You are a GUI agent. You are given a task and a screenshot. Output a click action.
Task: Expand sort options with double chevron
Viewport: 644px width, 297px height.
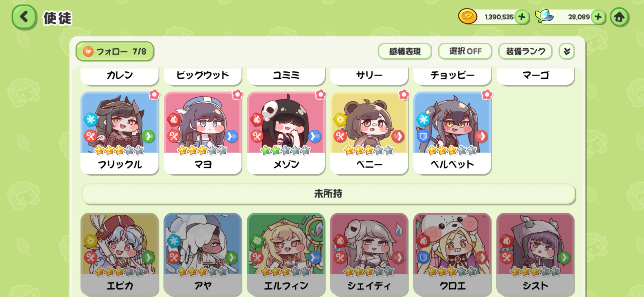coord(567,51)
